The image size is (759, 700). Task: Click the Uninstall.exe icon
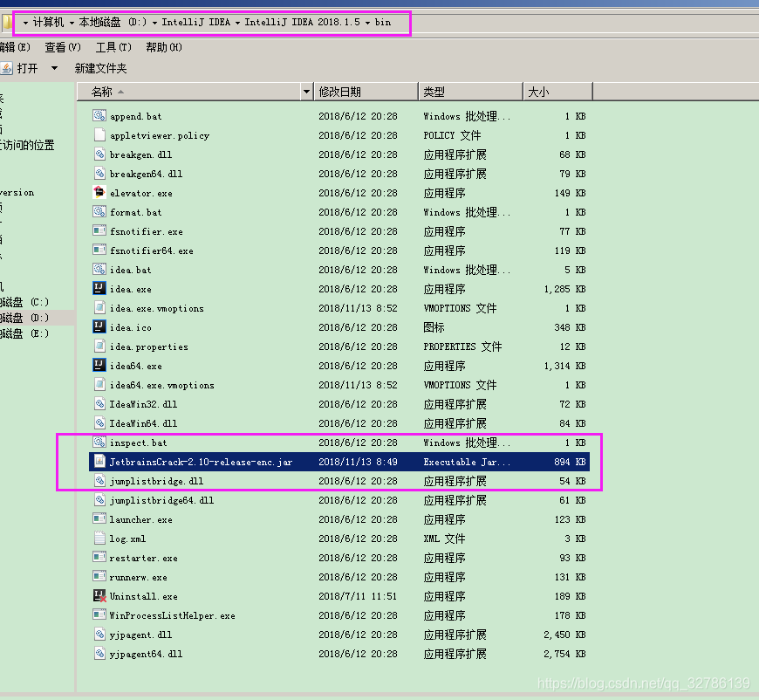(99, 595)
